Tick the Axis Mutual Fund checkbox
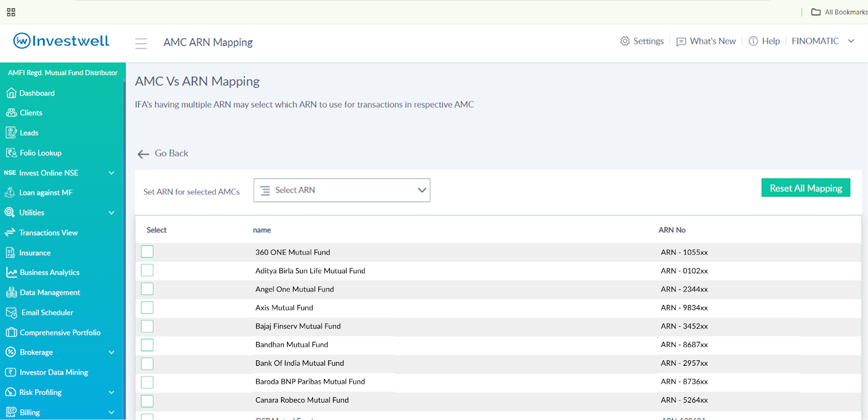Image resolution: width=868 pixels, height=420 pixels. pos(147,308)
